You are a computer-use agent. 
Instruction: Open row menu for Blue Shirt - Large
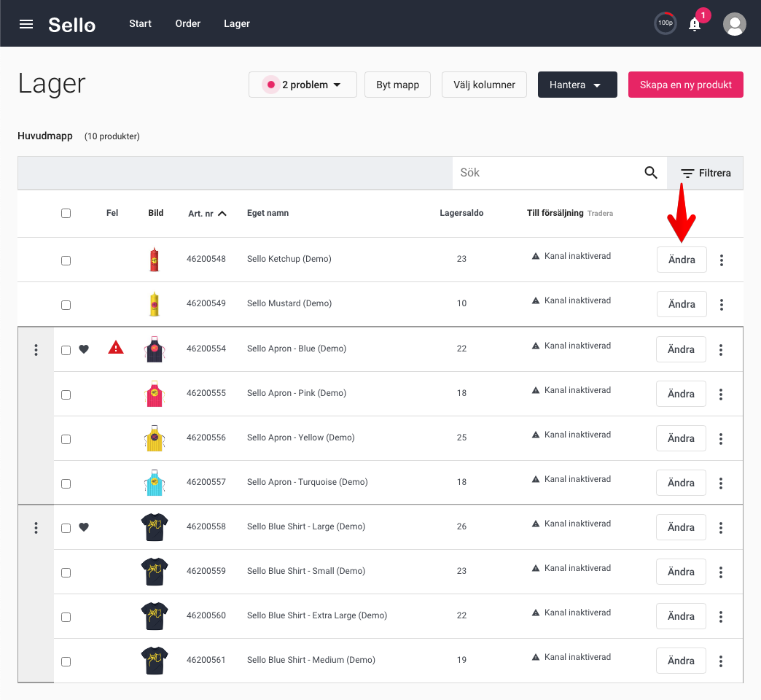coord(721,528)
